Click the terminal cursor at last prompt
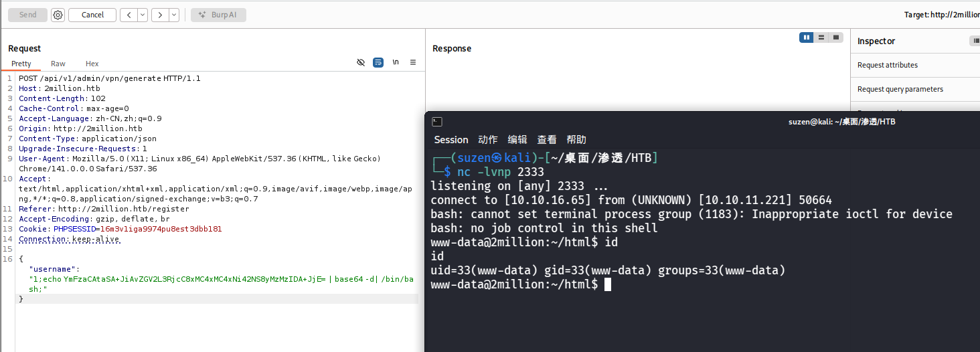The height and width of the screenshot is (352, 980). pyautogui.click(x=607, y=284)
